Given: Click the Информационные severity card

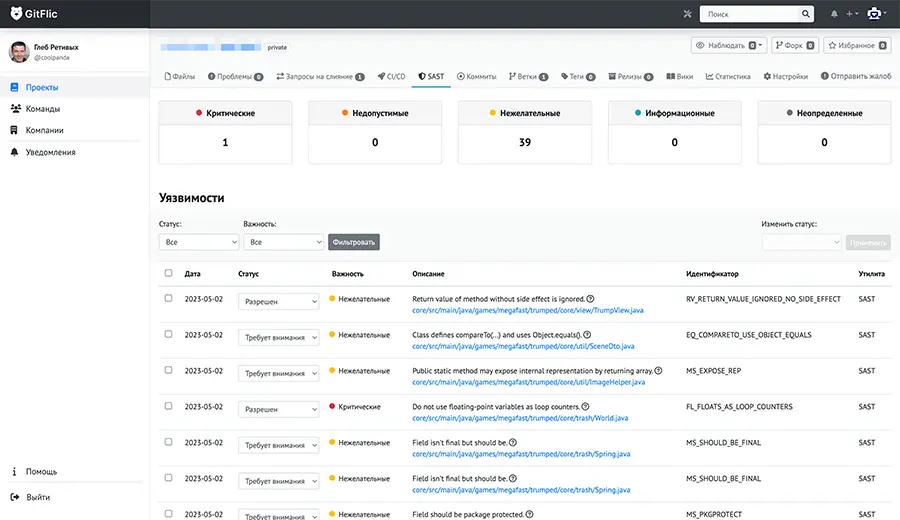Looking at the screenshot, I should 674,133.
